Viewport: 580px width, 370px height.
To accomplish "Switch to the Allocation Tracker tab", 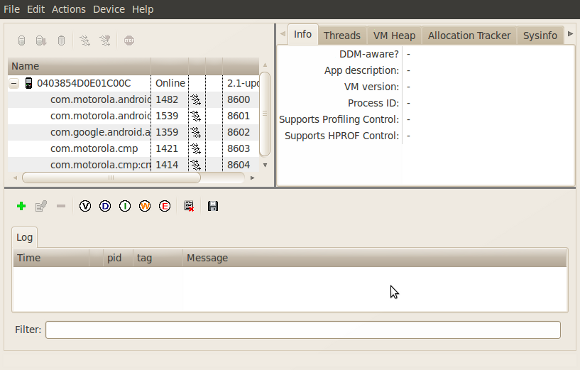I will (x=469, y=36).
